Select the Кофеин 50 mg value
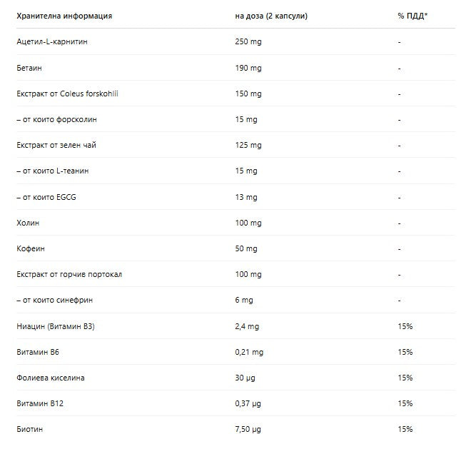 click(x=246, y=248)
